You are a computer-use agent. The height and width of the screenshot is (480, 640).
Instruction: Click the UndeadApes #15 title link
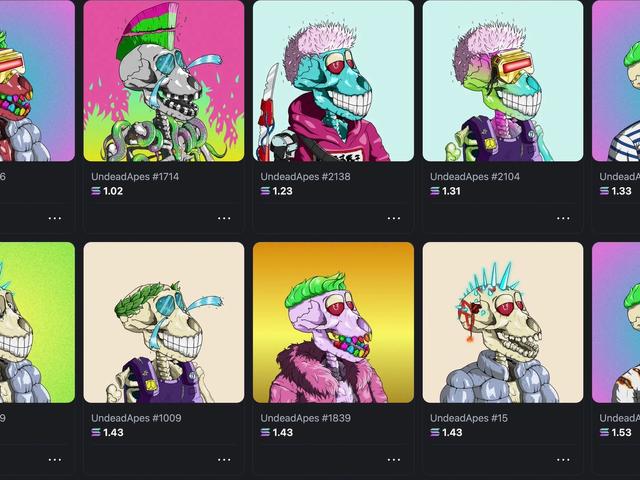[469, 418]
